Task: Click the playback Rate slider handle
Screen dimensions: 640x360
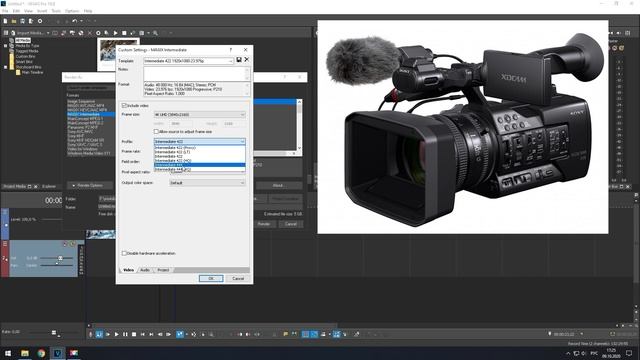Action: (x=54, y=333)
